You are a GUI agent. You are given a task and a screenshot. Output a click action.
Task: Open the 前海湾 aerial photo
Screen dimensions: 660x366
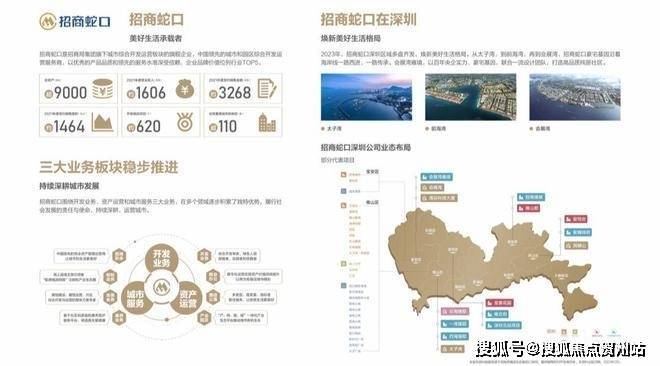pyautogui.click(x=471, y=97)
